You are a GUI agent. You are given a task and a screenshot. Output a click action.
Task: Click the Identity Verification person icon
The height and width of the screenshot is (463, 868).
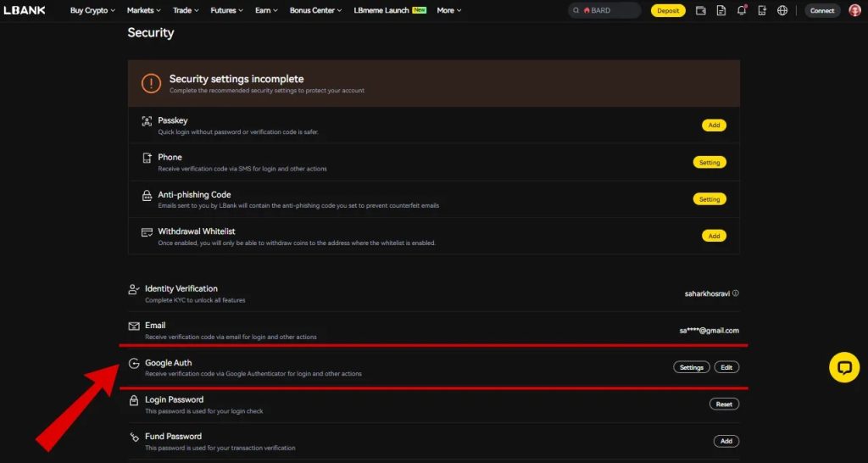tap(133, 289)
